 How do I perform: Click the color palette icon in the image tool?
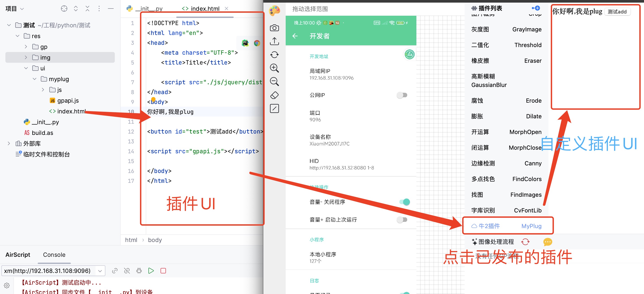pyautogui.click(x=274, y=11)
